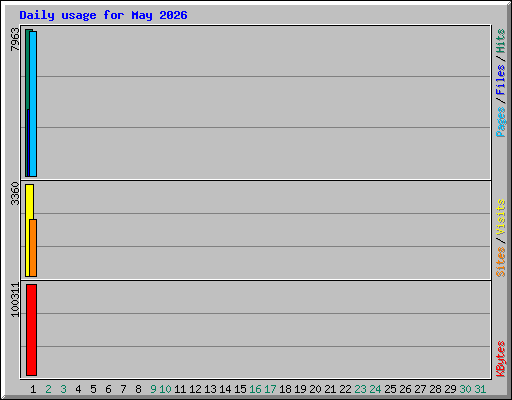Click the Pages legend label

(x=501, y=122)
